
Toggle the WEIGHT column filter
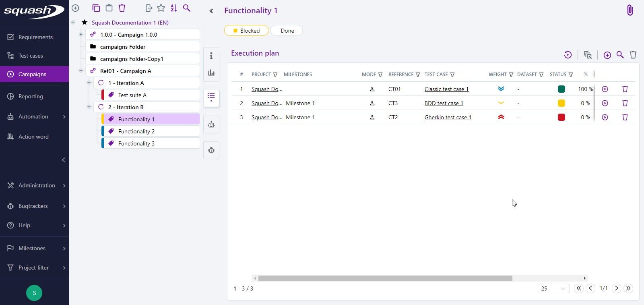[x=511, y=75]
